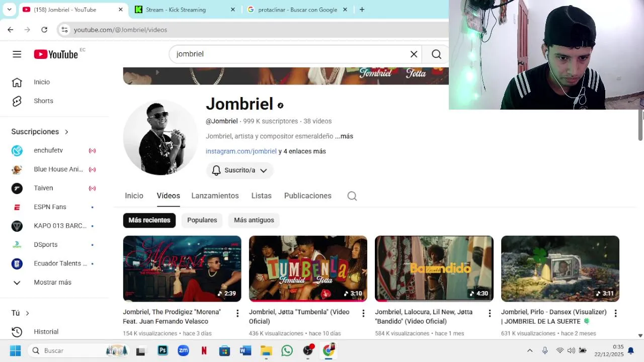Open Netflix from the taskbar
Screen dimensions: 644x362
(204, 350)
